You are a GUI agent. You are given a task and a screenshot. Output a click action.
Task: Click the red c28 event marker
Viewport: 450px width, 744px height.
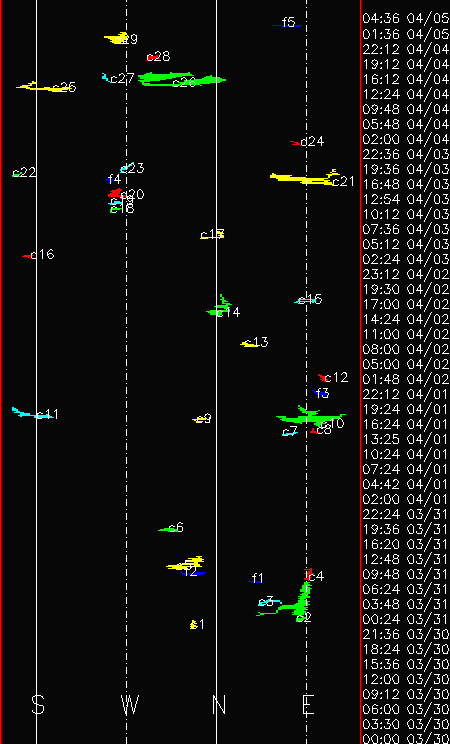tap(153, 57)
